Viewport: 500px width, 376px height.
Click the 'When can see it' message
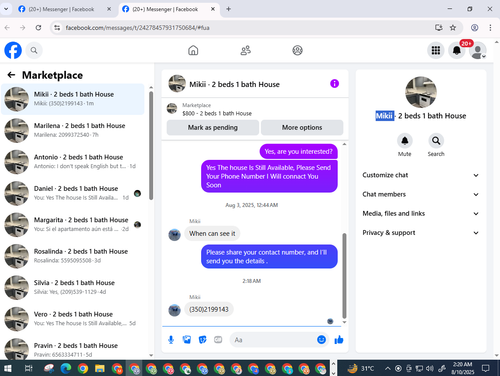coord(212,233)
